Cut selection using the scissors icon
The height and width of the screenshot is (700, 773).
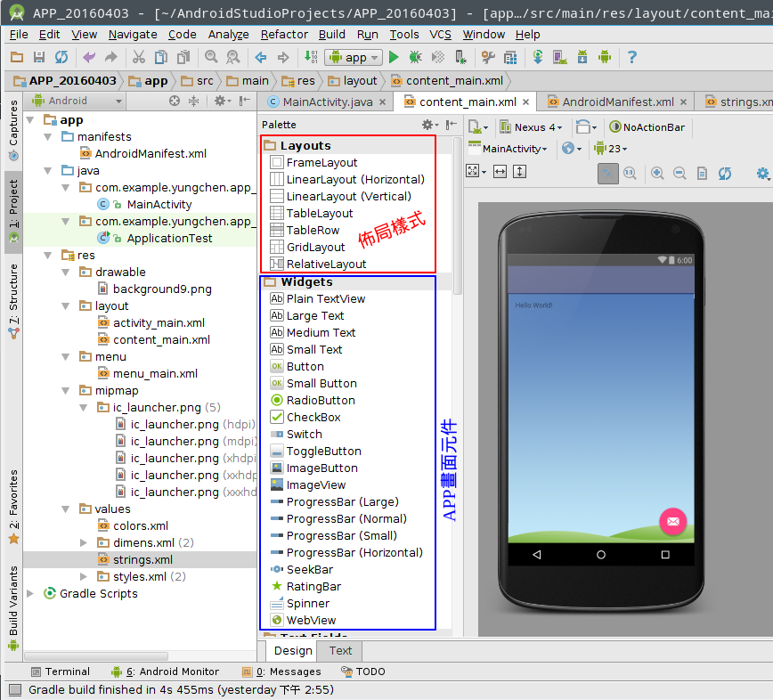click(139, 57)
